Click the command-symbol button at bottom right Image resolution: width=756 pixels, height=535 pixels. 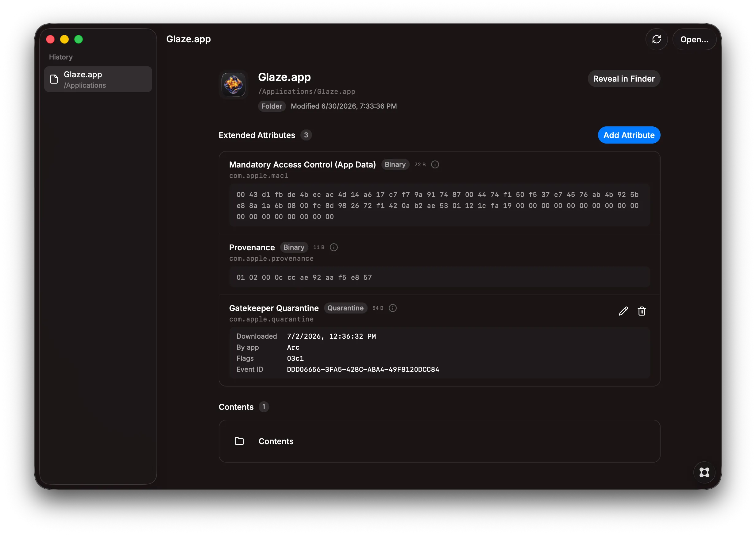click(x=704, y=472)
